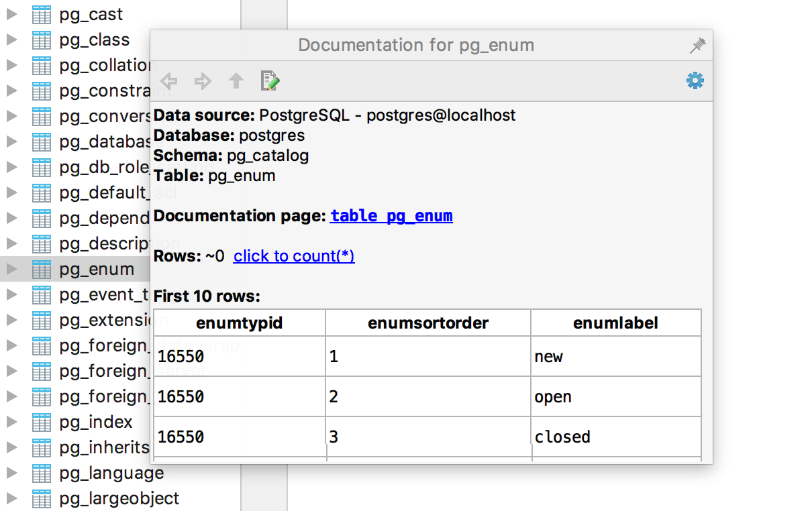Expand the pg_cast table node
The image size is (812, 511).
[x=11, y=14]
